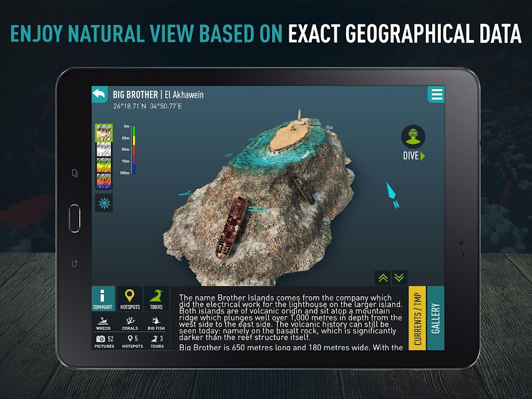Switch to the Summary tab
Screen dimensions: 532x399
[103, 299]
